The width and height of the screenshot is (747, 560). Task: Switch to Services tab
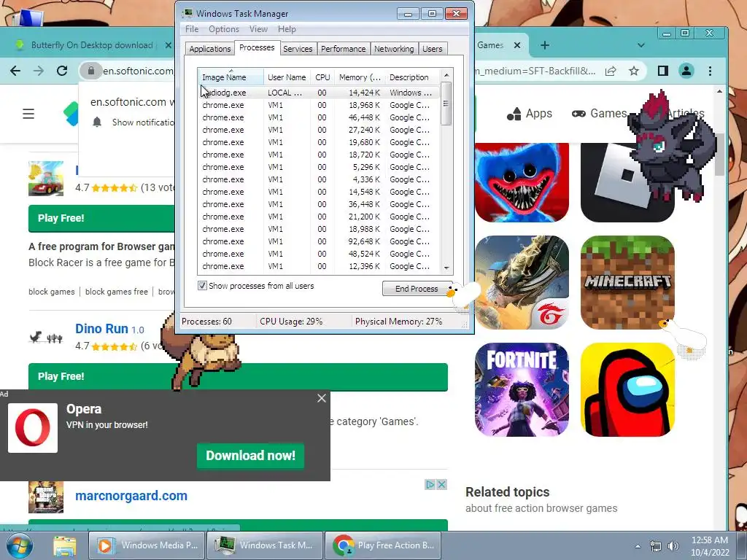(298, 49)
